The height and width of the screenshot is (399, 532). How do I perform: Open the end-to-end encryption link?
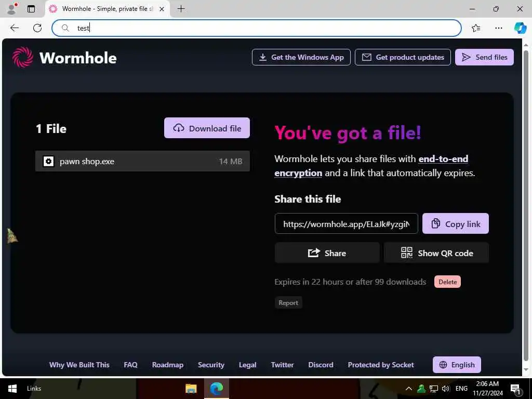pos(371,166)
